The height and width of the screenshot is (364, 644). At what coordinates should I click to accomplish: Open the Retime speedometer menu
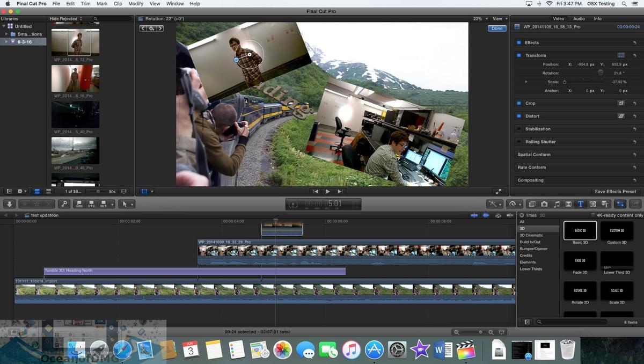pyautogui.click(x=515, y=204)
